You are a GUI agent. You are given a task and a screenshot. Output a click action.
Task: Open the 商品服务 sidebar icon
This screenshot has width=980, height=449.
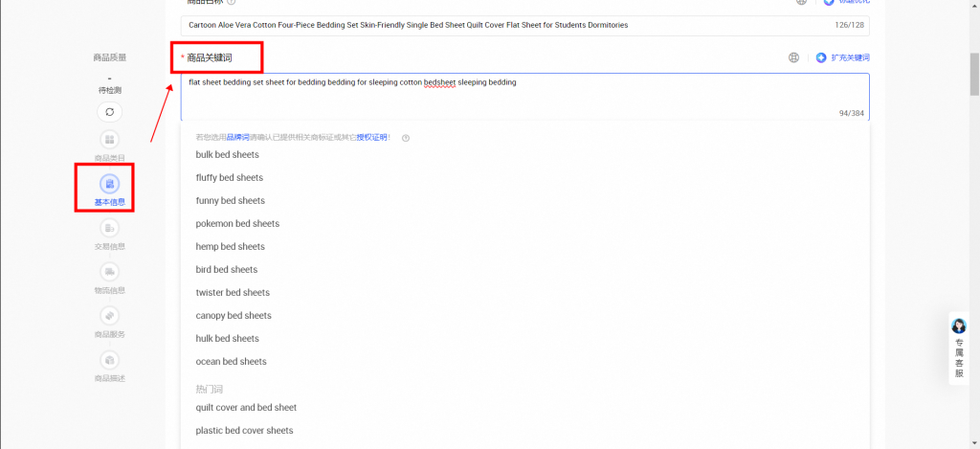pyautogui.click(x=109, y=316)
